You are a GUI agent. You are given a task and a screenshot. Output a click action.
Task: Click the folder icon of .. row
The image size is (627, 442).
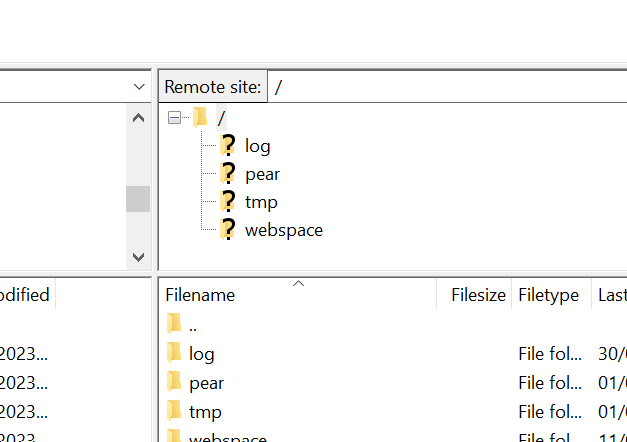tap(174, 323)
